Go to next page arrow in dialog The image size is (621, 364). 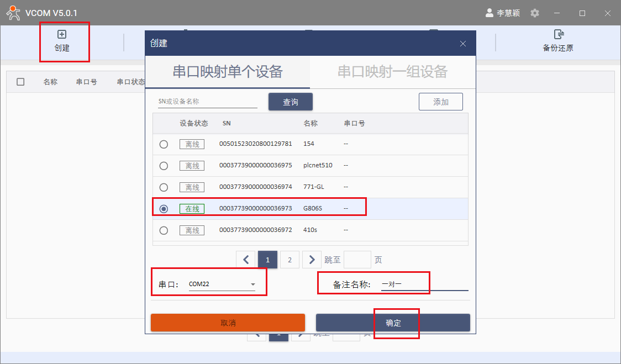click(312, 260)
